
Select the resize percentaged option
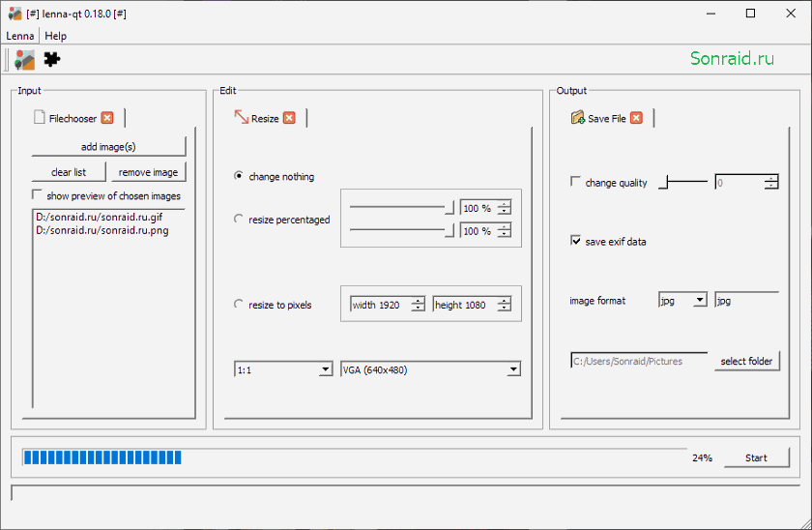[x=238, y=219]
